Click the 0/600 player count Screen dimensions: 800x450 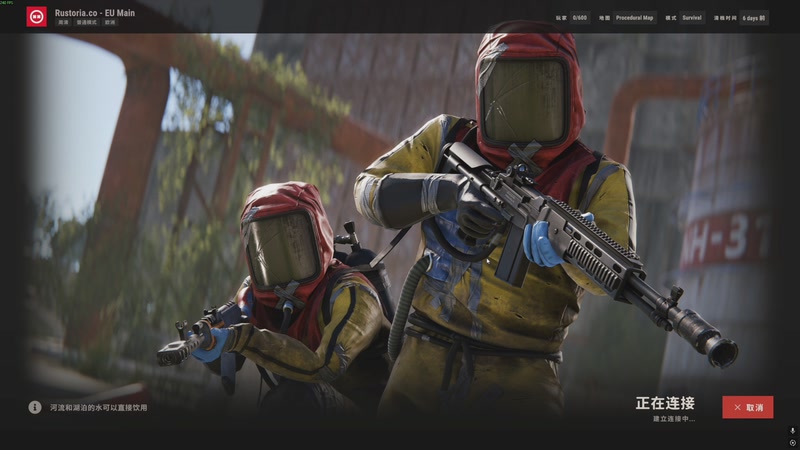coord(580,18)
